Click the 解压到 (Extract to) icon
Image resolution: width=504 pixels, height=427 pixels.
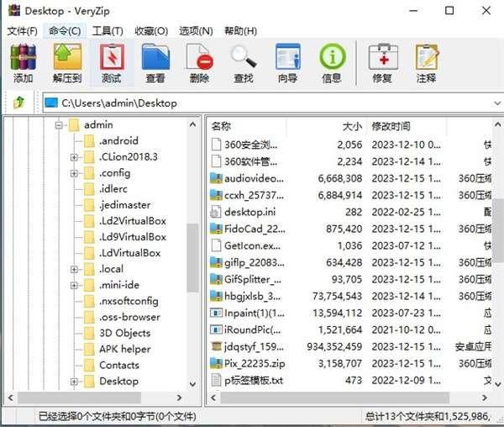[x=66, y=63]
